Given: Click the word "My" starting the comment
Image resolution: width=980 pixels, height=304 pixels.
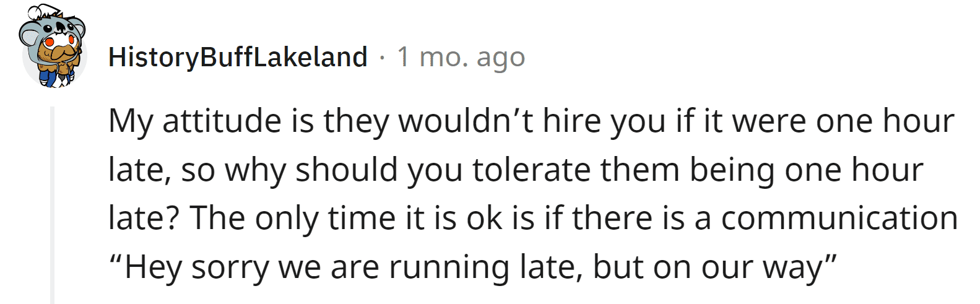Looking at the screenshot, I should (130, 121).
